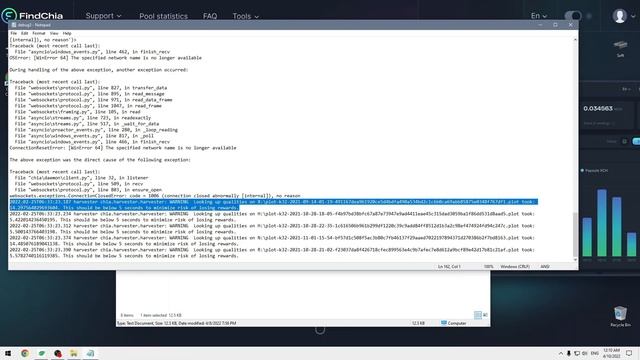This screenshot has height=360, width=640.
Task: Click 'The above exception was the direct cause' line
Action: [100, 160]
